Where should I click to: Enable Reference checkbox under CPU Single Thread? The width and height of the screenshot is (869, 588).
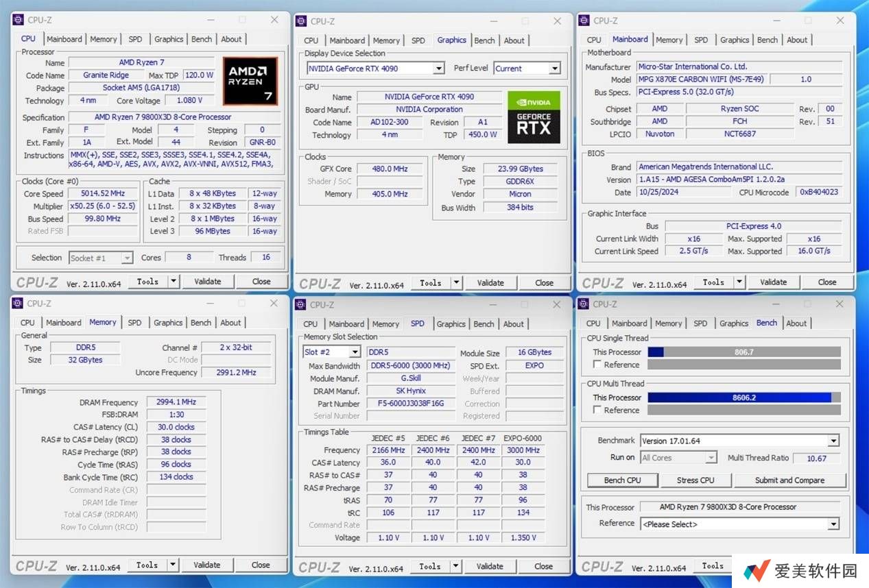(x=597, y=365)
